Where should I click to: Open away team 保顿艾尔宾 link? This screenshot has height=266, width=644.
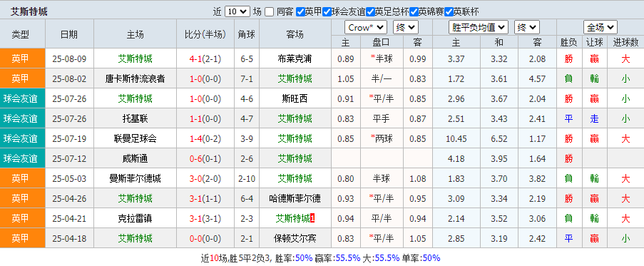click(x=295, y=238)
